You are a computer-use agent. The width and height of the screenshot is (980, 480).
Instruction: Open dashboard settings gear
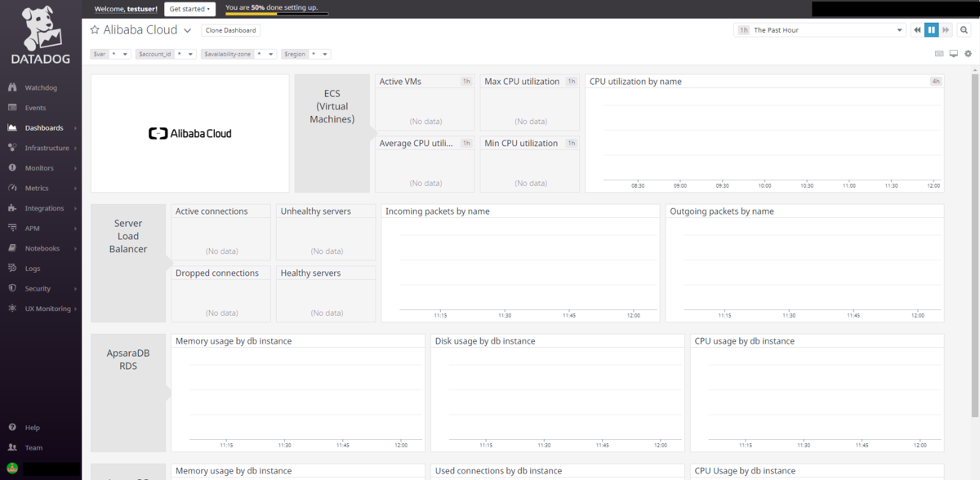click(x=968, y=54)
